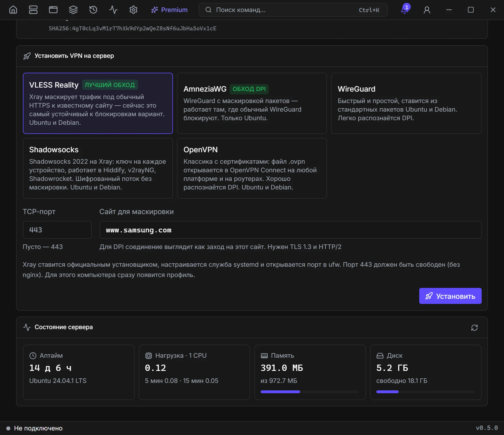Click the Установить install button
Image resolution: width=504 pixels, height=435 pixels.
click(450, 296)
